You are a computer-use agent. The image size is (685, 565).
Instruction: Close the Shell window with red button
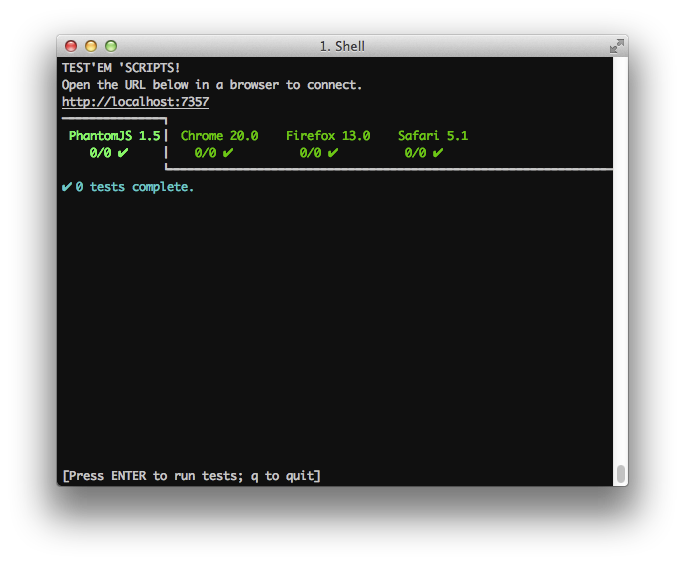tap(71, 46)
